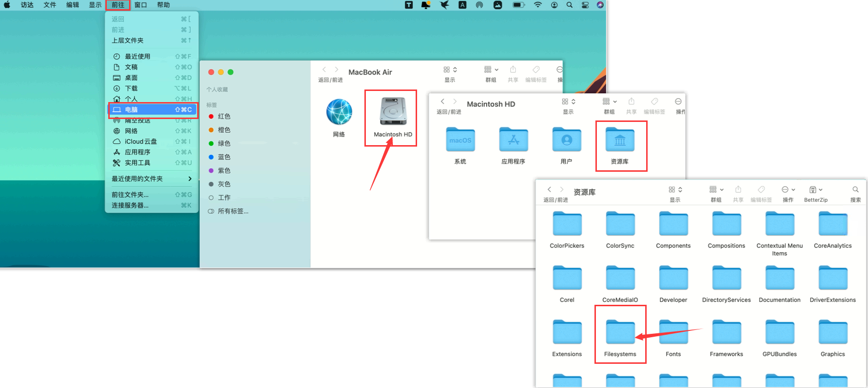This screenshot has width=868, height=388.
Task: Switch view mode via 显示 in 资源库
Action: (675, 190)
